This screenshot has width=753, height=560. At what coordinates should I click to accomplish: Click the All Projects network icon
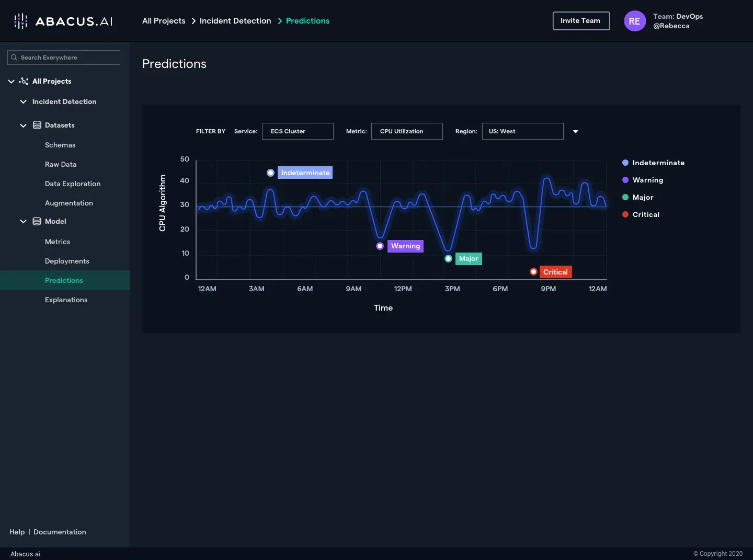coord(24,81)
